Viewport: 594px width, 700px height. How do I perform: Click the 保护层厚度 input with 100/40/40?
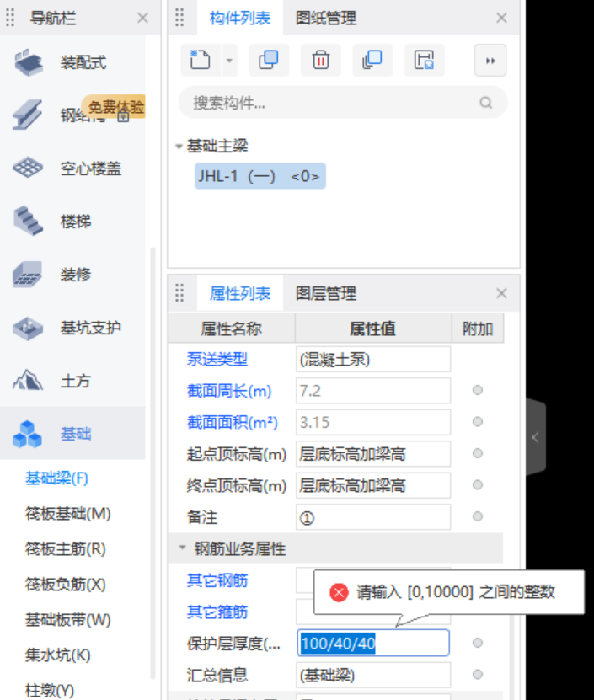(x=373, y=643)
